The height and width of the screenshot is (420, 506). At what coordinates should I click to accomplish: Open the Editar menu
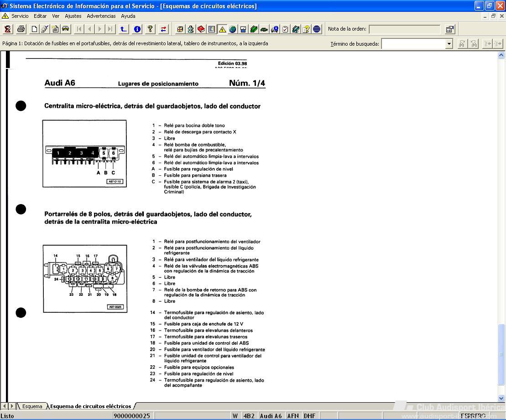pyautogui.click(x=40, y=16)
